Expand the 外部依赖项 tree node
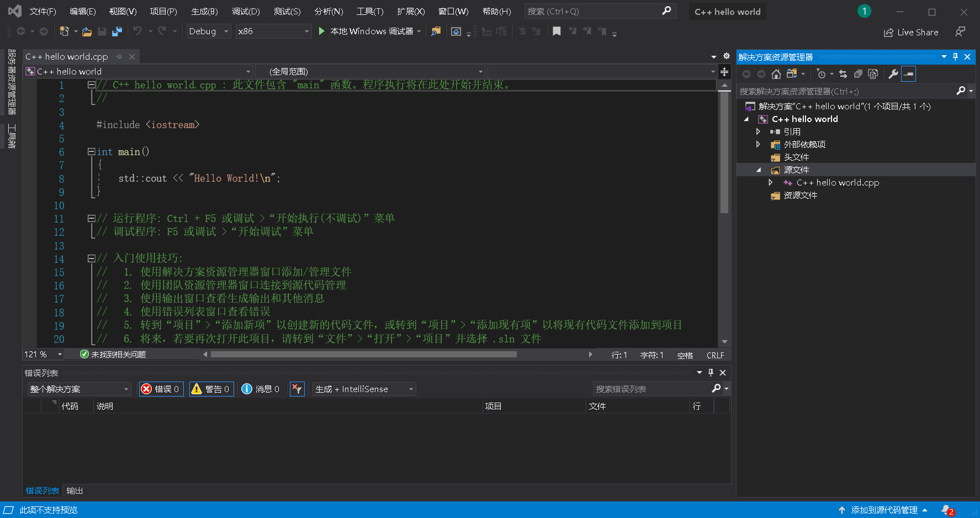 758,144
